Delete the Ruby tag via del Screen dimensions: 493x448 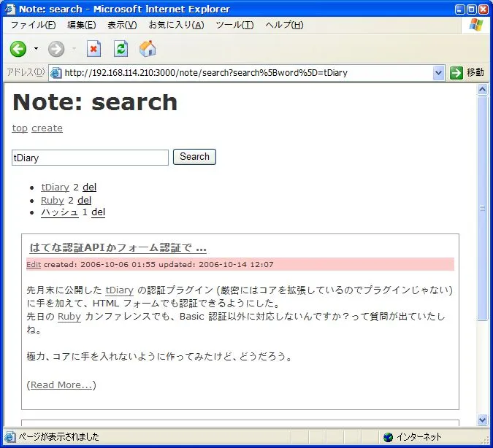84,200
